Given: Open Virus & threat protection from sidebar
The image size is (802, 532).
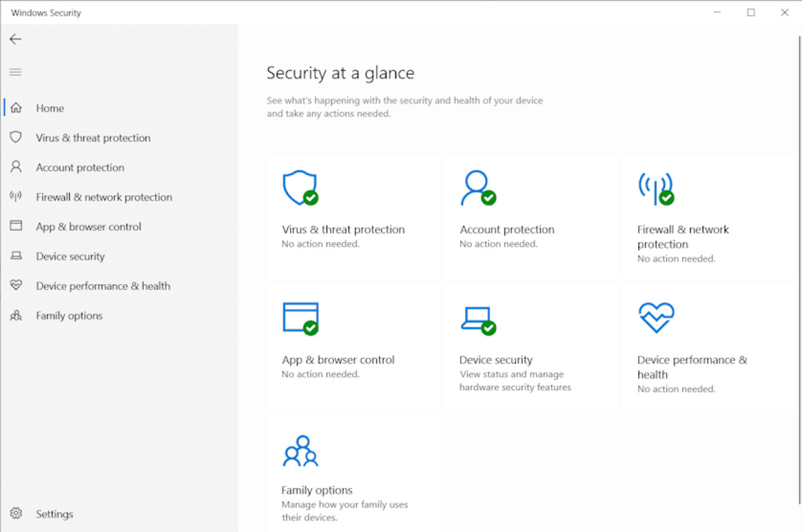Looking at the screenshot, I should click(93, 138).
